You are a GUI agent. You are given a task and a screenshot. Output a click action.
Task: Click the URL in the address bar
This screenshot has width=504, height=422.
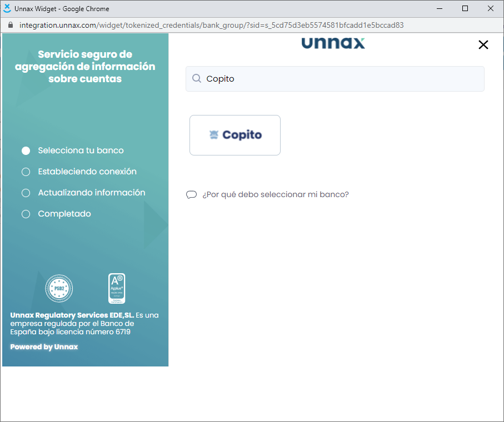coord(212,25)
